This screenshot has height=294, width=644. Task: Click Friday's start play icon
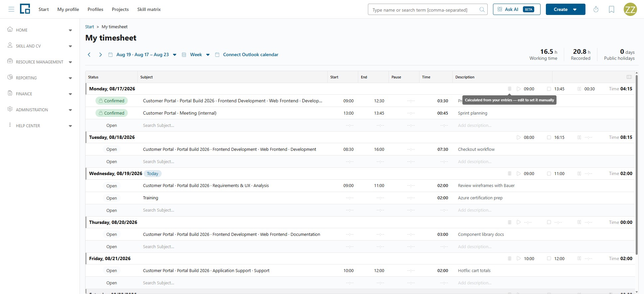(x=518, y=258)
